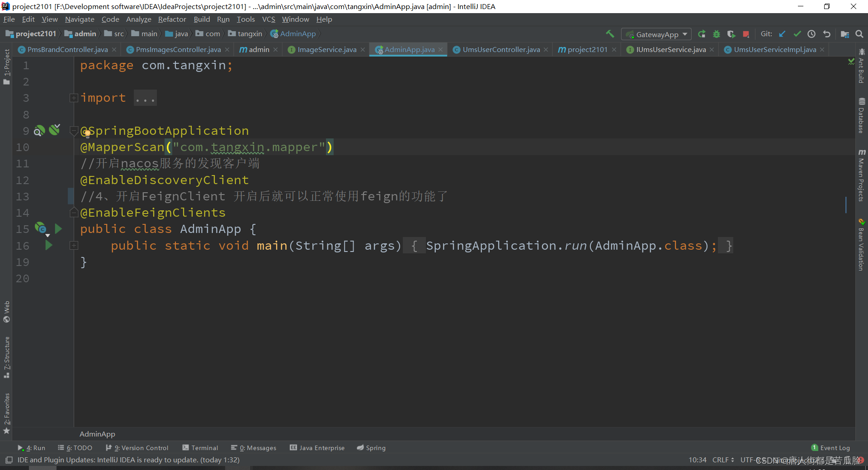Click the CRLF line separator selector
The width and height of the screenshot is (868, 470).
(x=723, y=460)
